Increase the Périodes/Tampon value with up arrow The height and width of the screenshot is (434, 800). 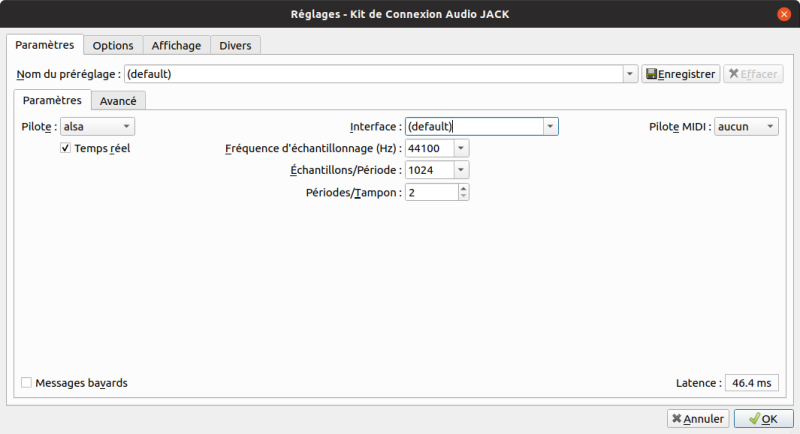462,188
